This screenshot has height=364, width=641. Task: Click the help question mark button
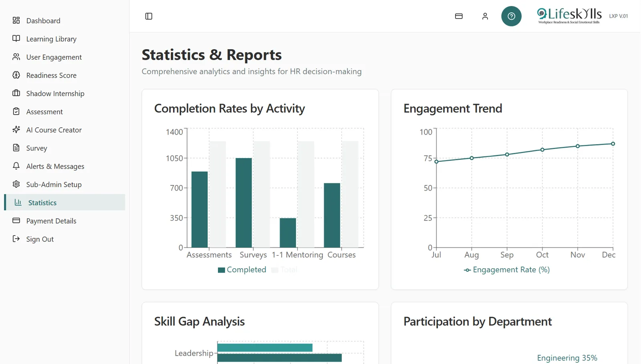(x=511, y=16)
